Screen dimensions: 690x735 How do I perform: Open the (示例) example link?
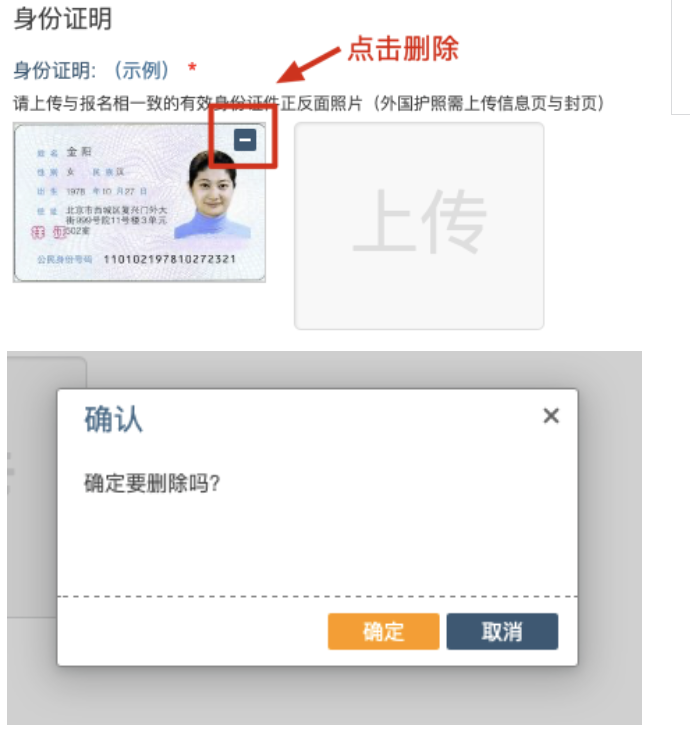[141, 70]
